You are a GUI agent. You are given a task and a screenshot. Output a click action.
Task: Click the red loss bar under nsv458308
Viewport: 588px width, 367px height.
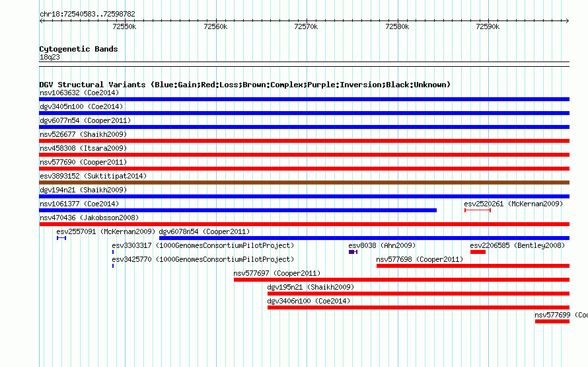pos(304,155)
